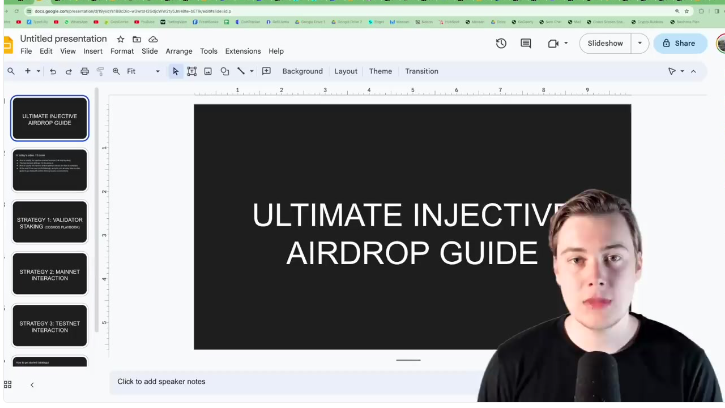The image size is (725, 408).
Task: Open the Extensions menu
Action: [x=243, y=51]
